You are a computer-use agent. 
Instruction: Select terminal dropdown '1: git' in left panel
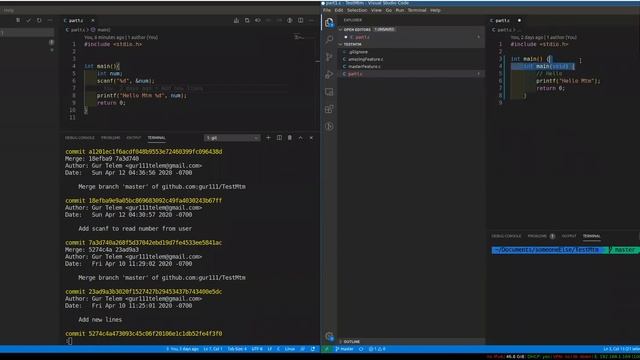(x=232, y=138)
